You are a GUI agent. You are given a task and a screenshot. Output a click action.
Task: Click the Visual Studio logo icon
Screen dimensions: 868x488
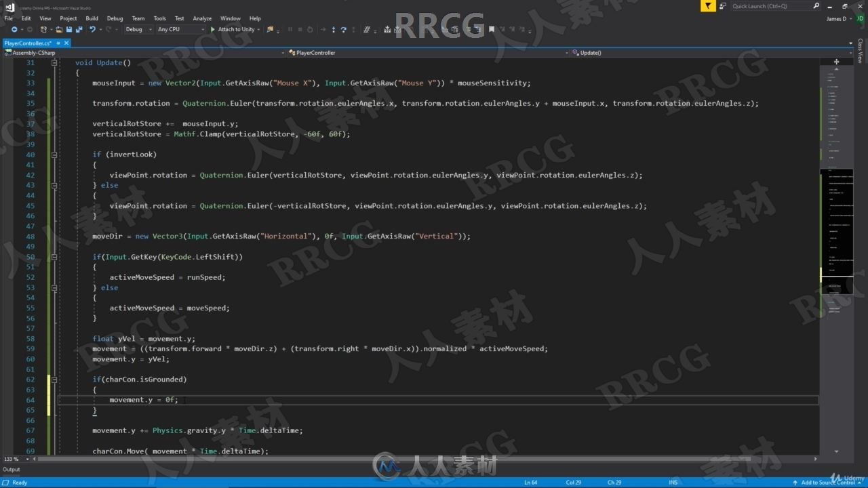coord(9,7)
